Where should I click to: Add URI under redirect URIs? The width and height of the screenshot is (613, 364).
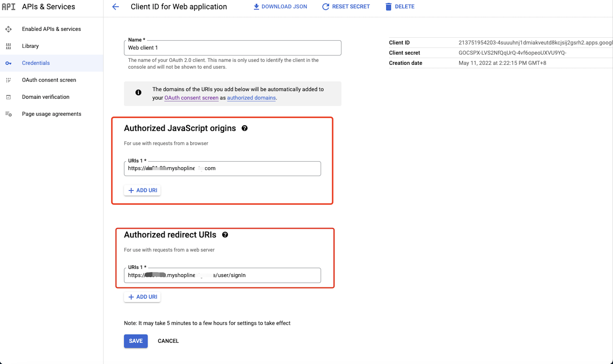[142, 297]
